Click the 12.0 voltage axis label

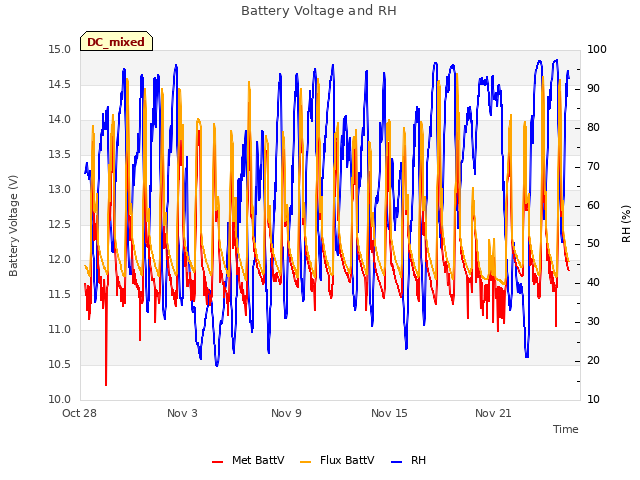[60, 260]
